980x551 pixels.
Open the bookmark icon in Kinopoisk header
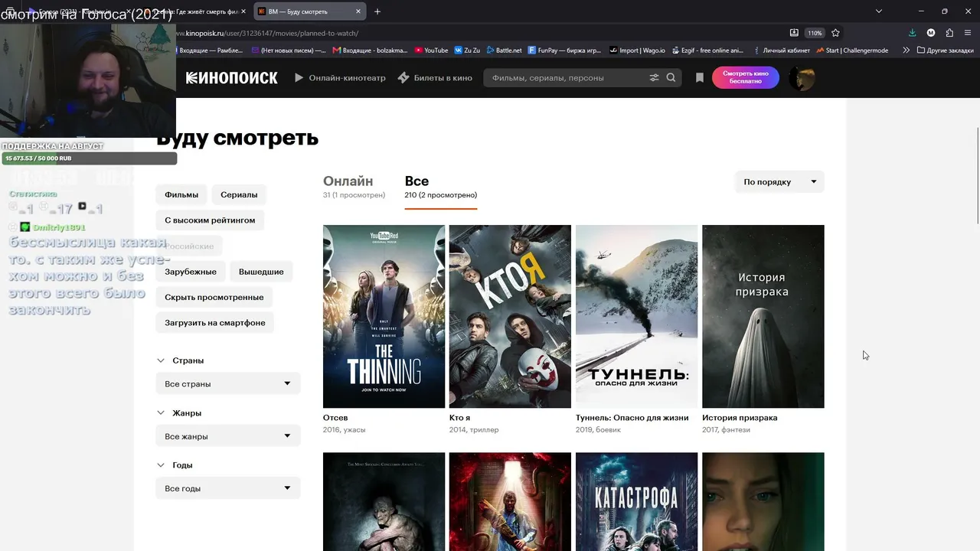(x=700, y=78)
